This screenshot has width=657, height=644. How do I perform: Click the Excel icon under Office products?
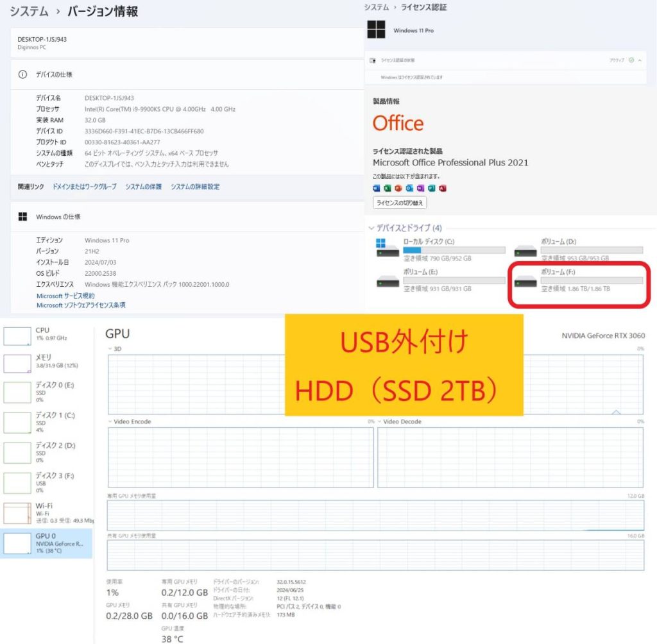[x=387, y=188]
